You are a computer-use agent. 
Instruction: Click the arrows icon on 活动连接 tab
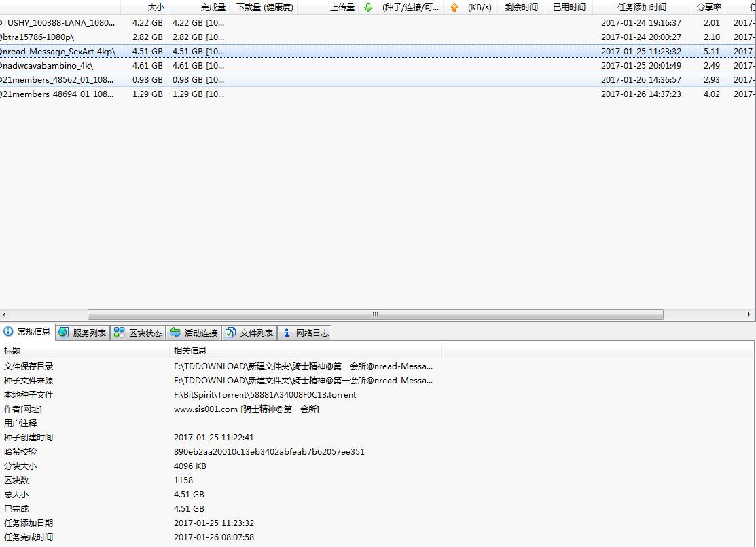click(x=175, y=333)
